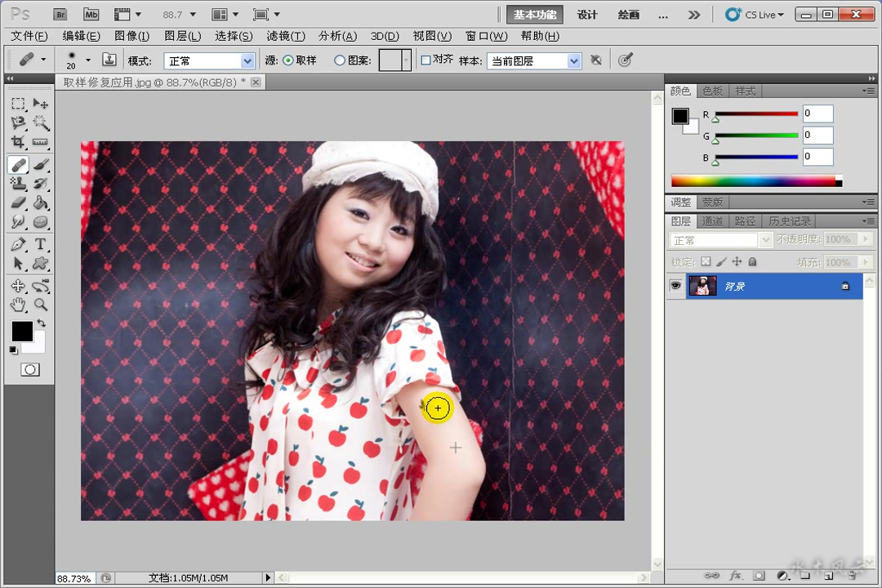This screenshot has height=588, width=882.
Task: Click the foreground color swatch
Action: click(x=22, y=332)
